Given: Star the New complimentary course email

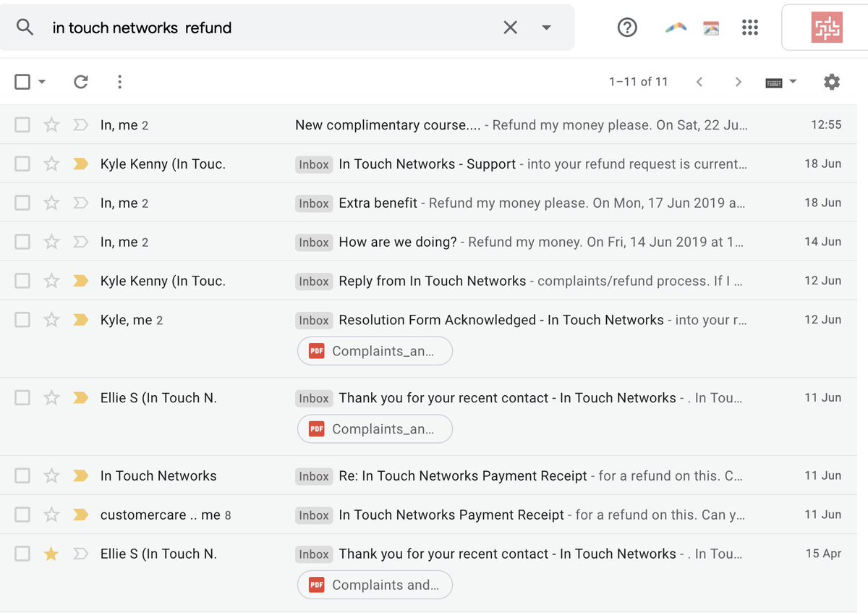Looking at the screenshot, I should click(x=51, y=125).
